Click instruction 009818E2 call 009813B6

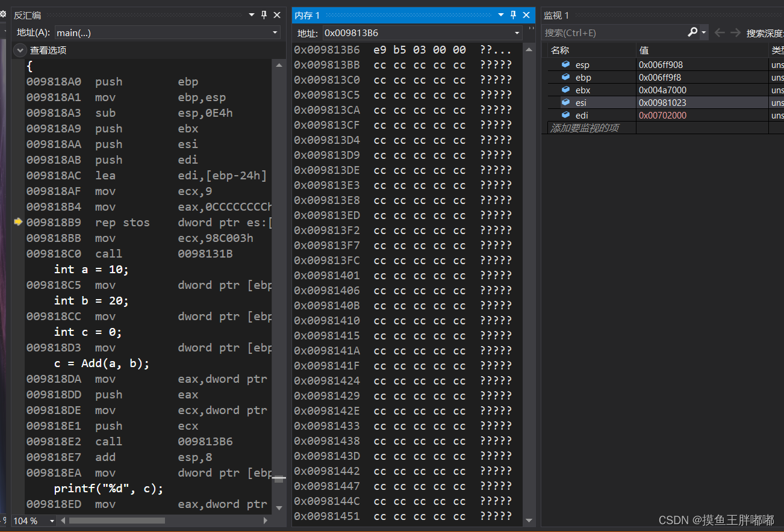click(129, 441)
